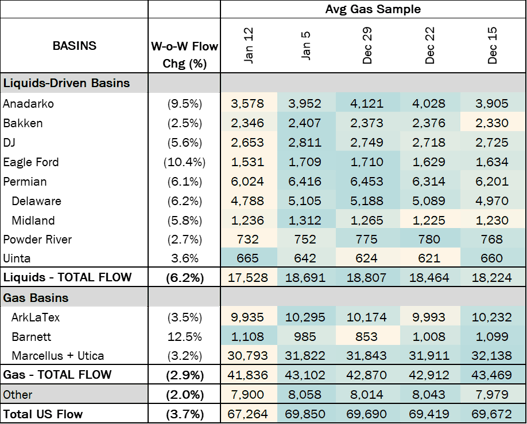Select the W-o-W Flow Chg (%) header
Screen dimensions: 527x424
185,55
